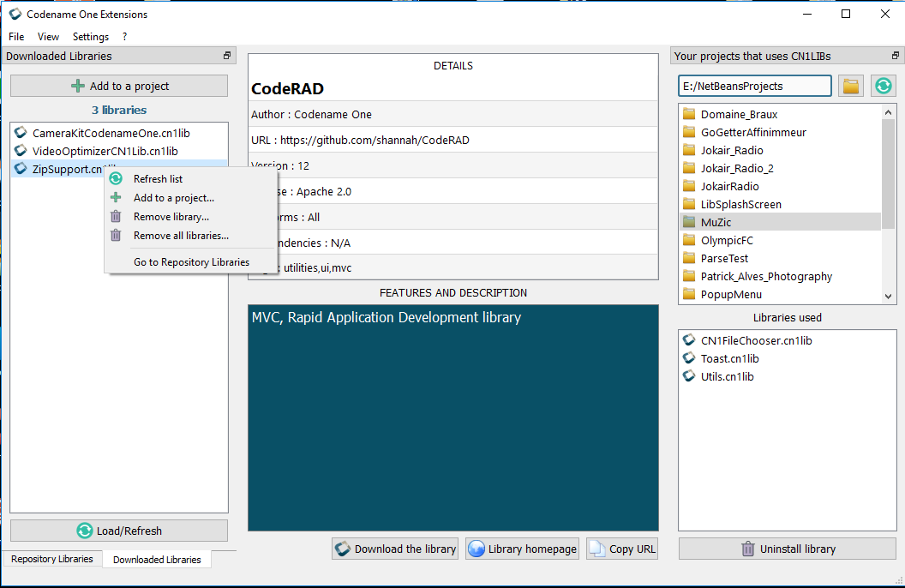905x588 pixels.
Task: Select the OlympicFC project name
Action: (727, 240)
